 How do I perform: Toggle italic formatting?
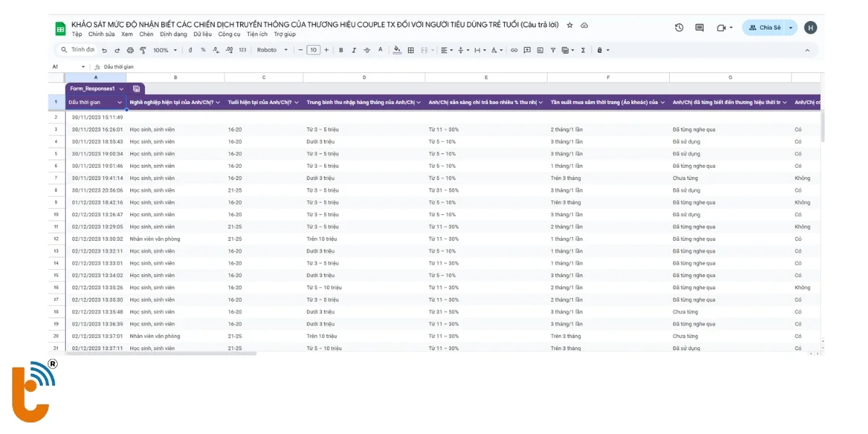(x=354, y=51)
